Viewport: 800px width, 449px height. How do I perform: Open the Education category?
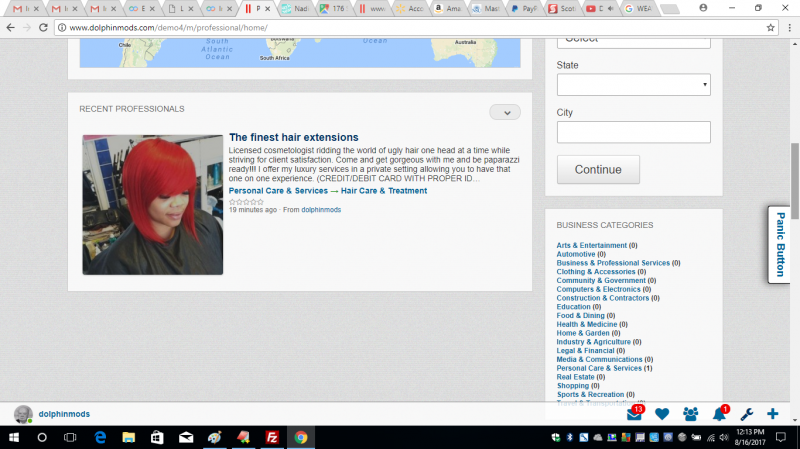573,307
